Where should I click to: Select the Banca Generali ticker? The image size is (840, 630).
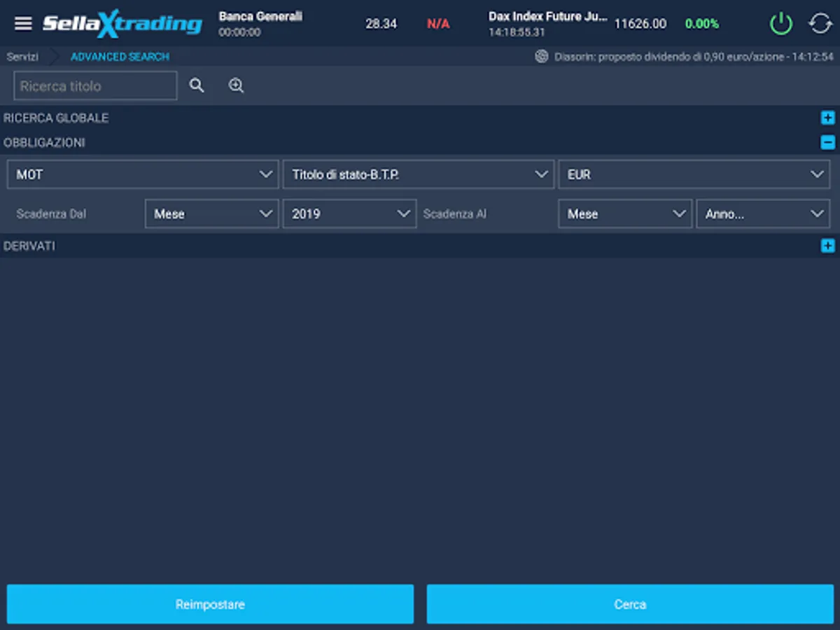click(x=260, y=23)
